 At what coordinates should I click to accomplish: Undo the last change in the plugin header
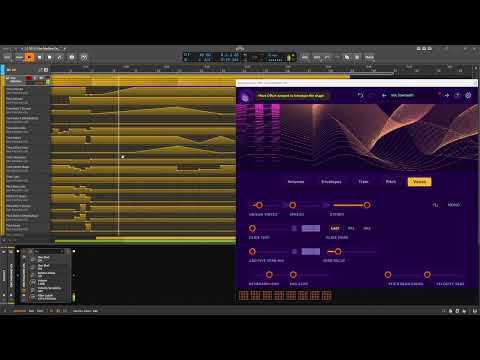pyautogui.click(x=360, y=95)
